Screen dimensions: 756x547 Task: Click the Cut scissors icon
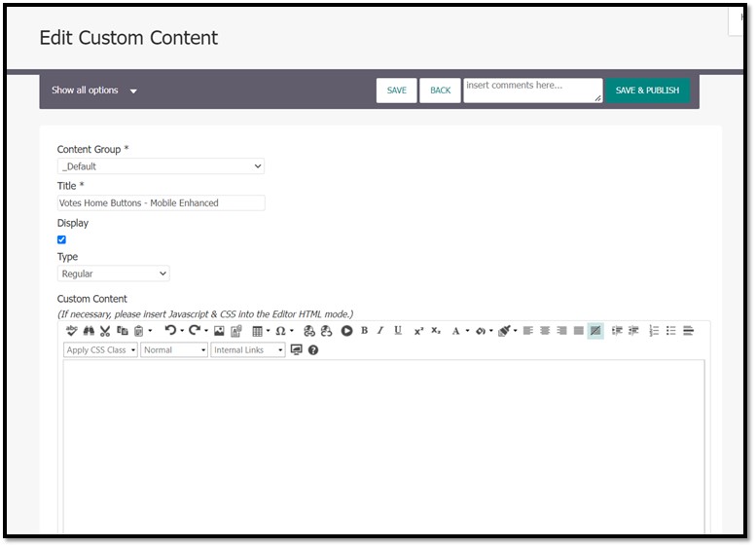pyautogui.click(x=105, y=331)
